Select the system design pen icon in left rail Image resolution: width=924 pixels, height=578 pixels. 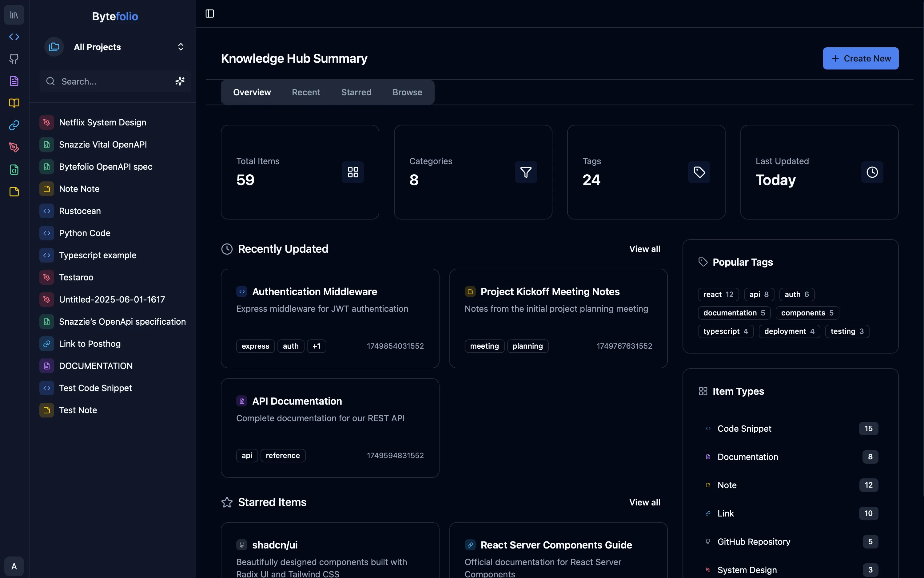click(14, 148)
